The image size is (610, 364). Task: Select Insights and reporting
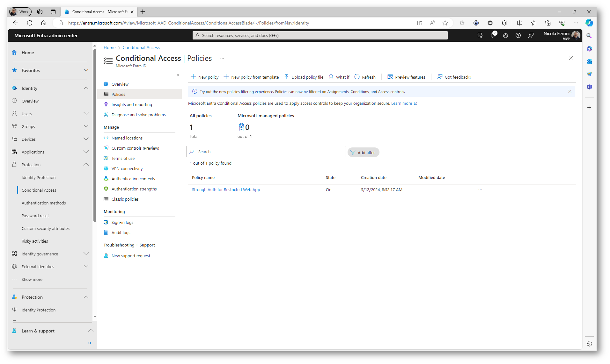coord(132,105)
